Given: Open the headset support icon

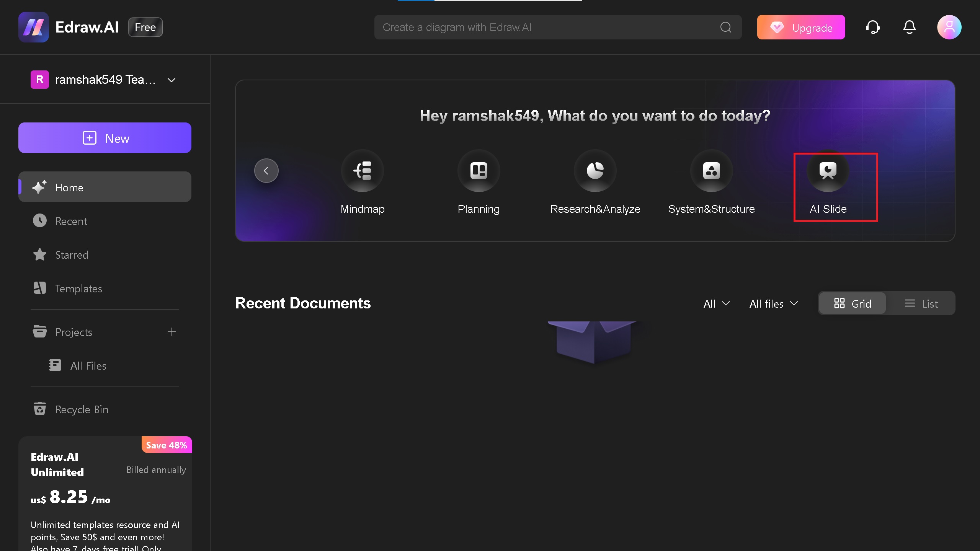Looking at the screenshot, I should [872, 27].
